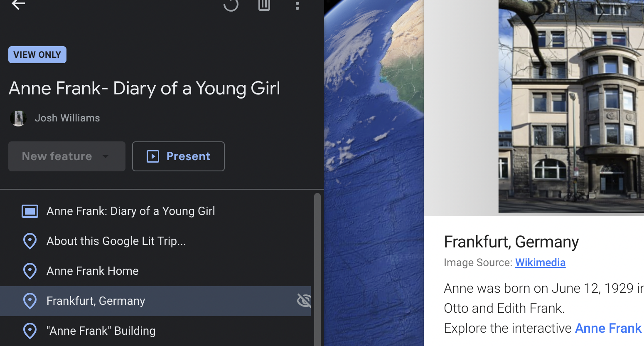The height and width of the screenshot is (346, 644).
Task: Select "About this Google Lit Trip..." item
Action: click(116, 241)
